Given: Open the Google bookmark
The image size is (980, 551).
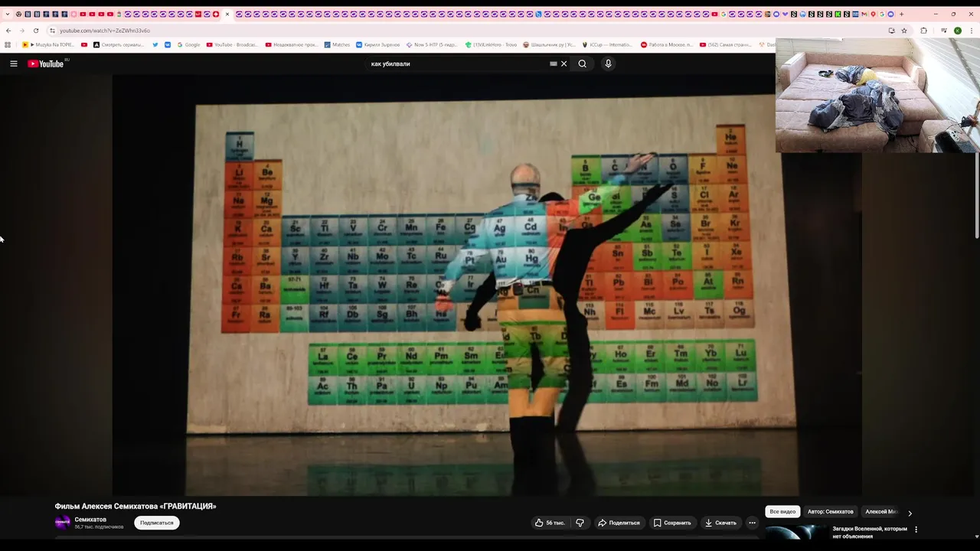Looking at the screenshot, I should coord(188,44).
